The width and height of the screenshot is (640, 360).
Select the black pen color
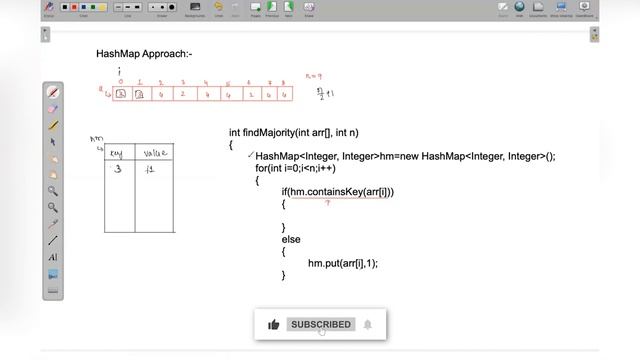tap(64, 7)
